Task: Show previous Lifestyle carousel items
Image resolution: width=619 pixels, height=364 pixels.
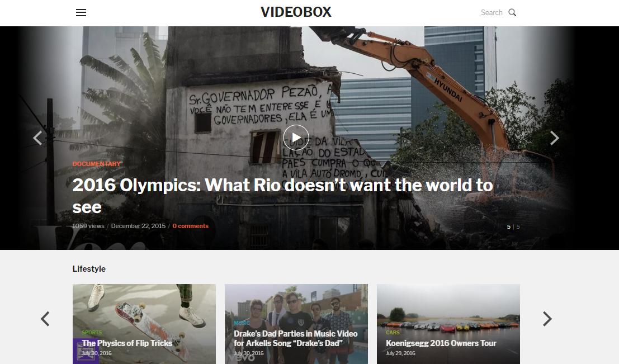Action: 45,319
